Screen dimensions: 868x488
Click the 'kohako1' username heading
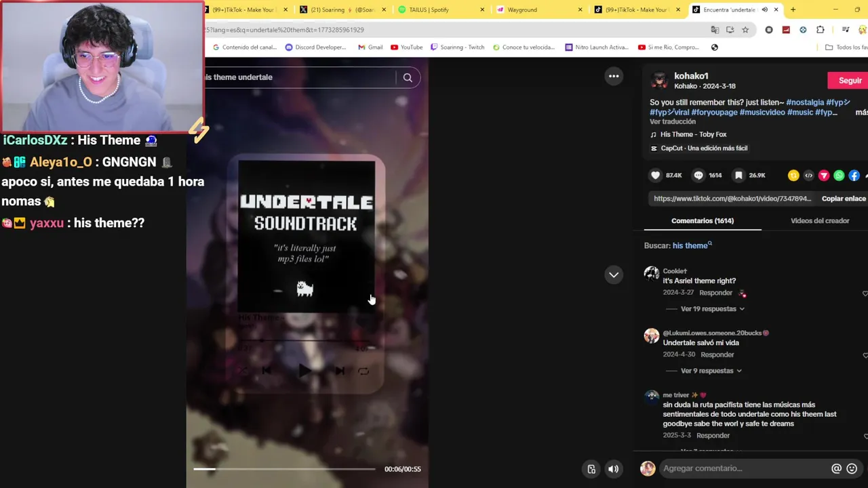pos(691,76)
